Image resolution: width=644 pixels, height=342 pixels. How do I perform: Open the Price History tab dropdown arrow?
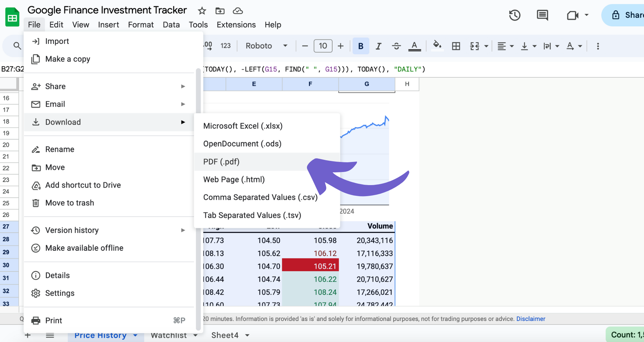135,335
